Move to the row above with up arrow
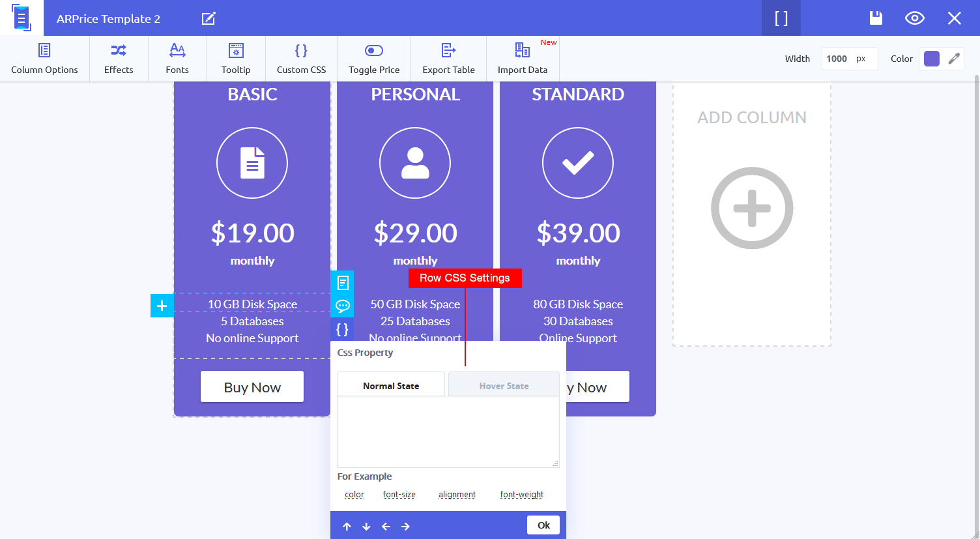The width and height of the screenshot is (980, 539). 347,527
